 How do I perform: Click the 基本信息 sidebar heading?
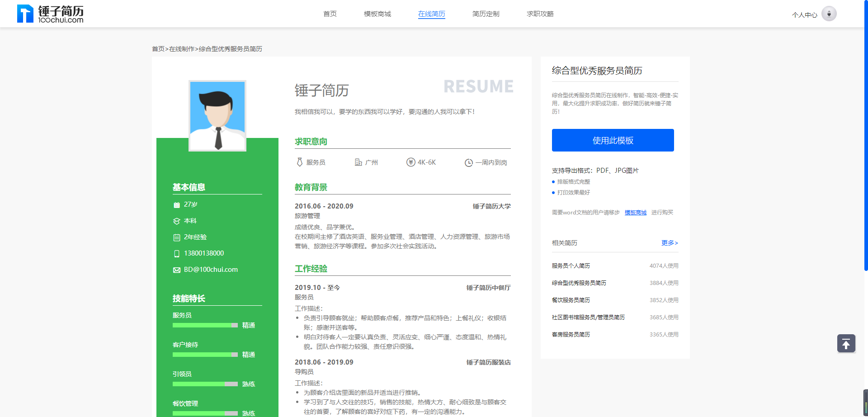click(x=189, y=187)
